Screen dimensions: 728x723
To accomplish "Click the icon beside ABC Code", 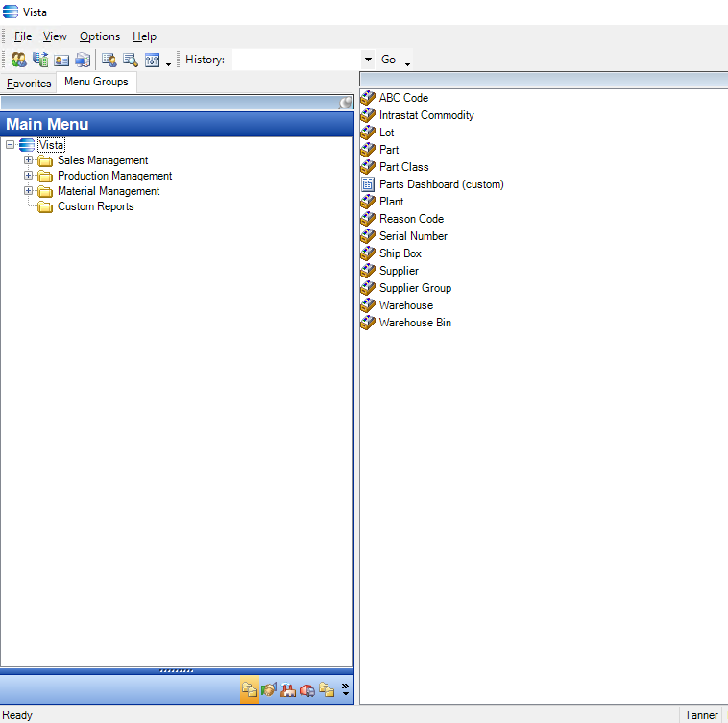I will pyautogui.click(x=368, y=98).
